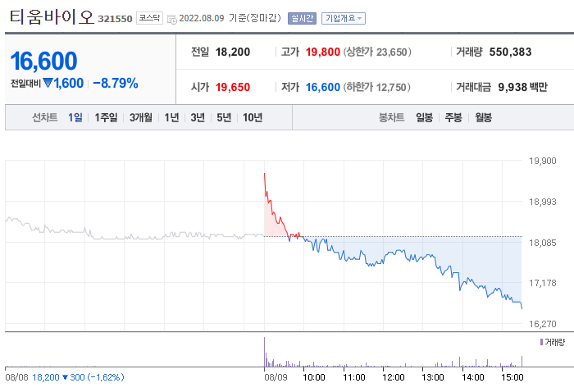Viewport: 574px width, 392px height.
Task: Show the 5년 line chart
Action: click(x=224, y=117)
